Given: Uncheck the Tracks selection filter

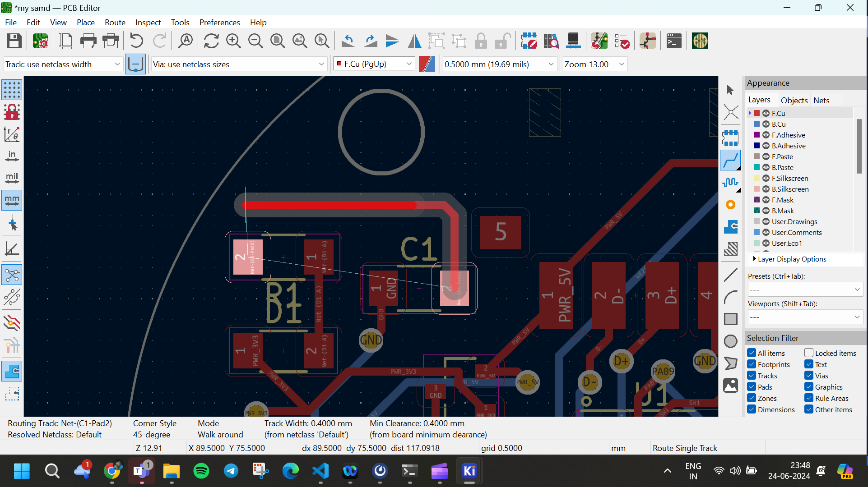Looking at the screenshot, I should [752, 376].
